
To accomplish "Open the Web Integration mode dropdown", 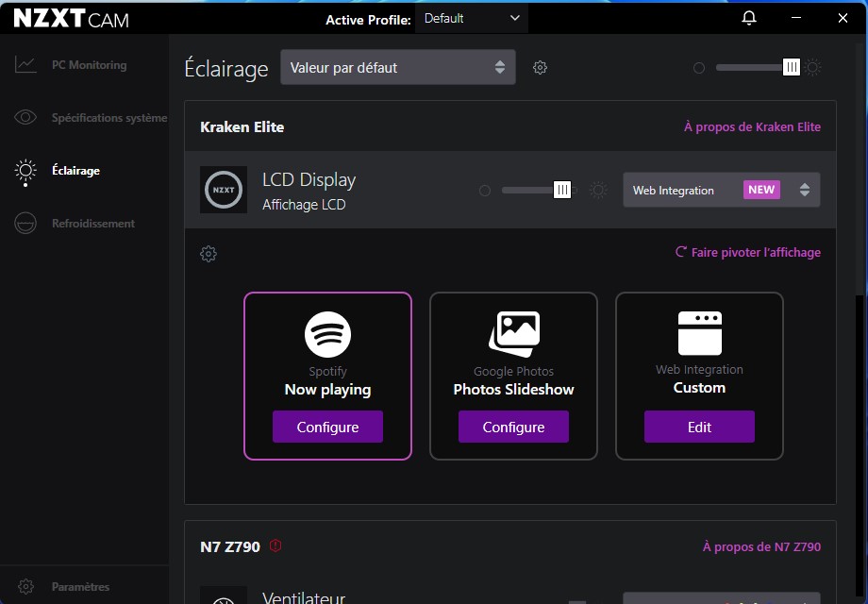I will coord(721,190).
